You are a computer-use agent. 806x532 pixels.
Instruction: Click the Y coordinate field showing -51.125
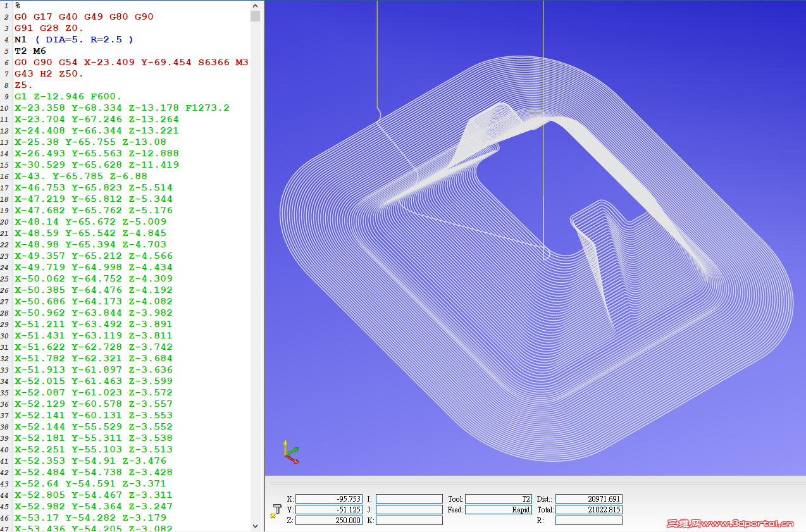(x=329, y=509)
